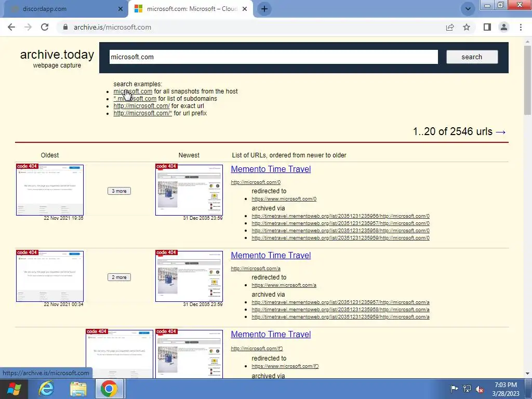532x399 pixels.
Task: Open newest snapshot thumbnail for microsoft.com/0
Action: pyautogui.click(x=189, y=190)
